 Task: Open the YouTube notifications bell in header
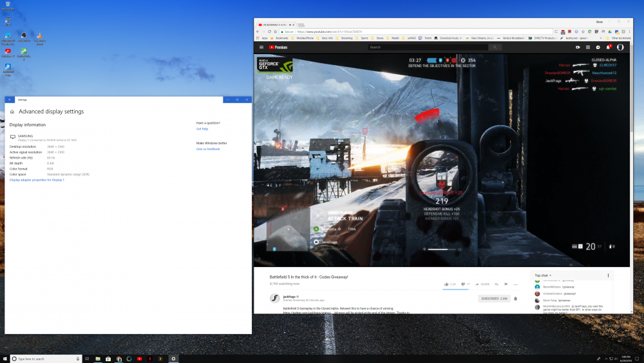point(609,47)
